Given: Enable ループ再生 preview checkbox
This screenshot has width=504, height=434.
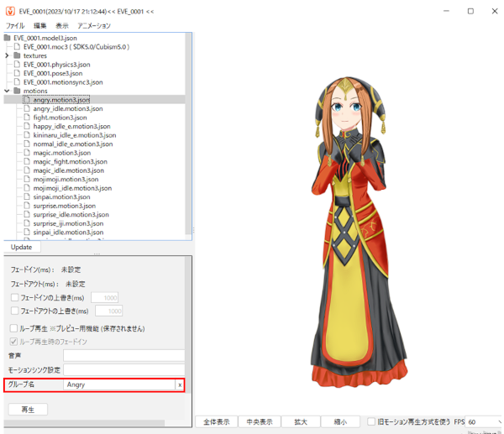Looking at the screenshot, I should click(x=13, y=328).
